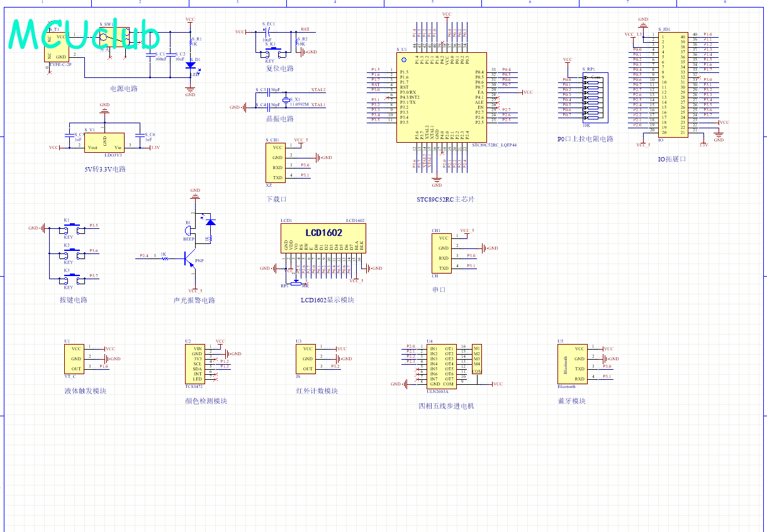767x532 pixels.
Task: Click the S_CH1 download port connector
Action: [x=277, y=162]
